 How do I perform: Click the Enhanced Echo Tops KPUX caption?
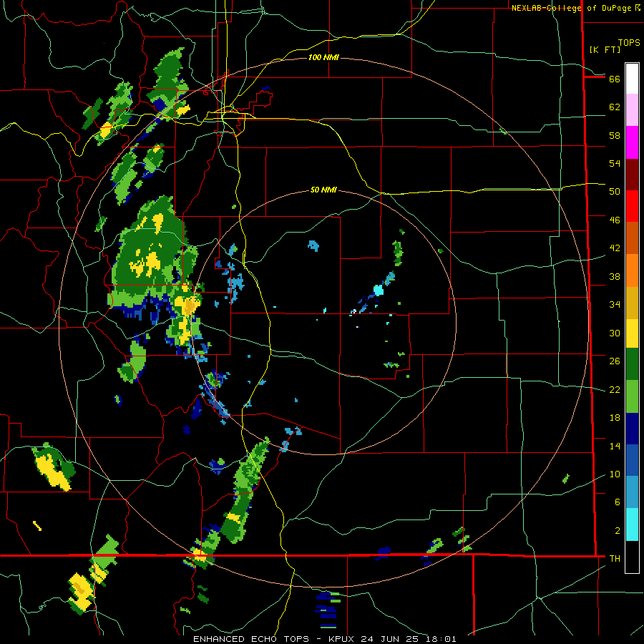click(324, 639)
